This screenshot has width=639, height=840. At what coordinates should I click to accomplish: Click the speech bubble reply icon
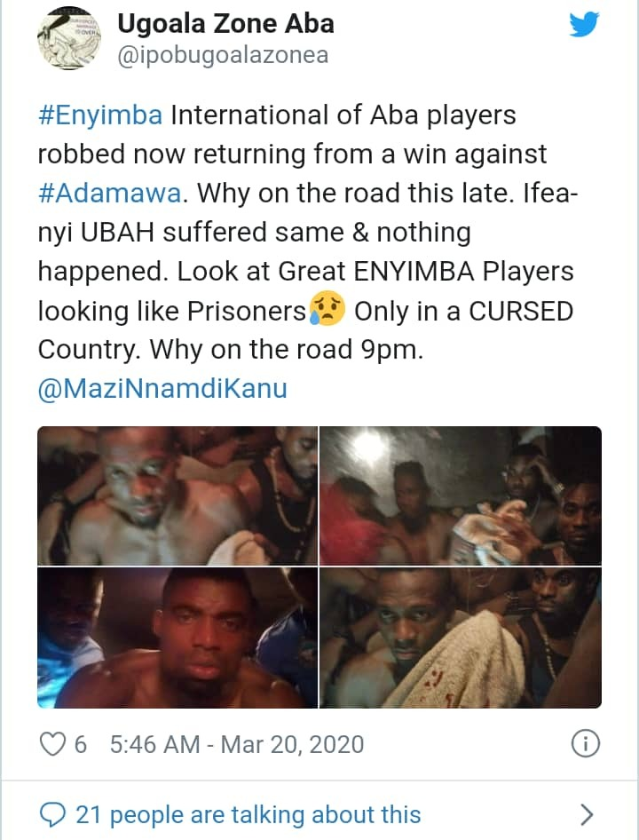pos(52,815)
